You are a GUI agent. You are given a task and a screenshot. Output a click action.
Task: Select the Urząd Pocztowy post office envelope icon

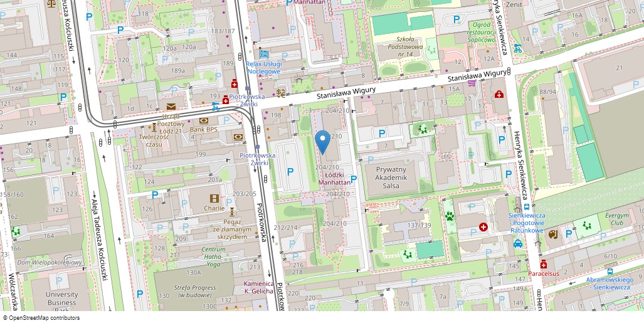point(171,107)
